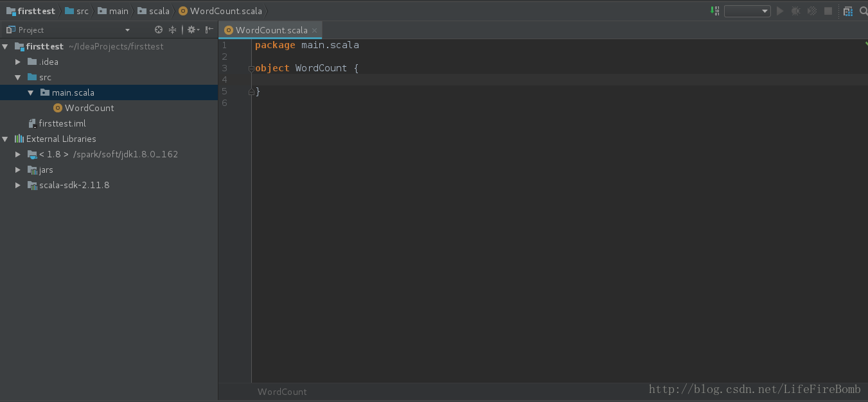Open the run configuration dropdown
The image size is (868, 402).
pyautogui.click(x=747, y=11)
